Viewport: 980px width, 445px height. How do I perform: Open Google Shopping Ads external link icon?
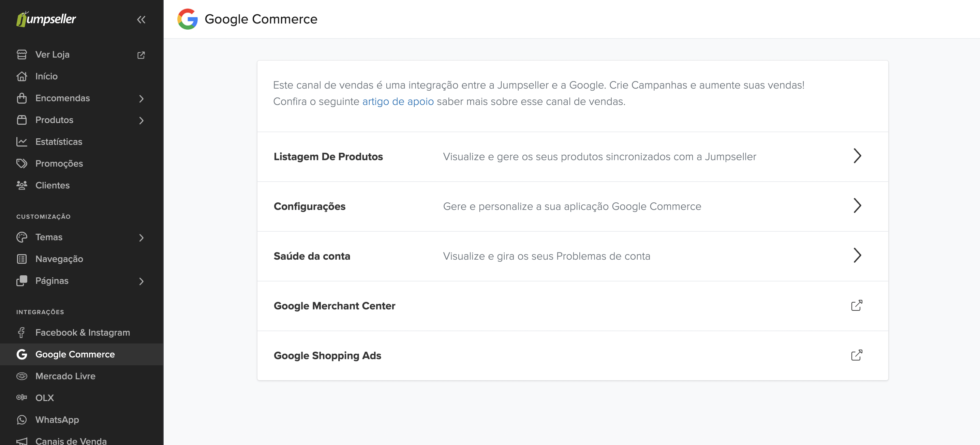(x=856, y=355)
